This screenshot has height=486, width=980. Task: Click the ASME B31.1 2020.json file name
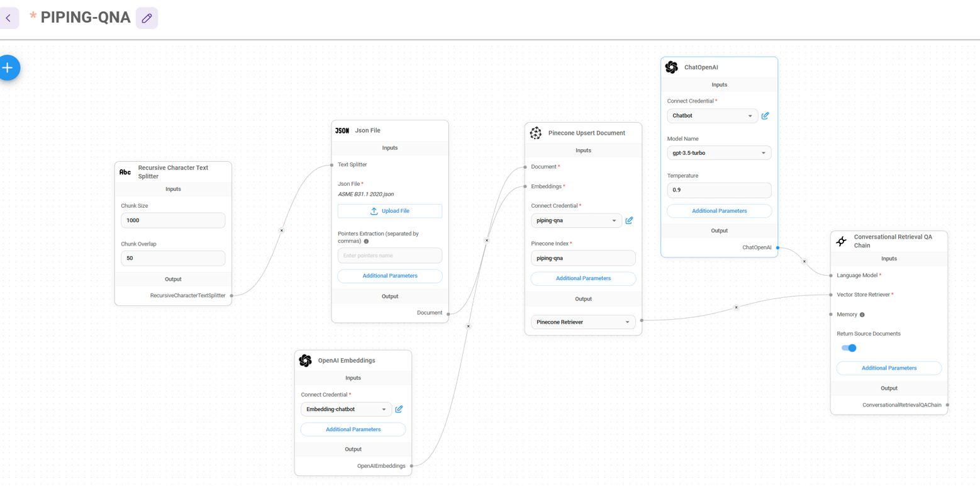coord(366,194)
